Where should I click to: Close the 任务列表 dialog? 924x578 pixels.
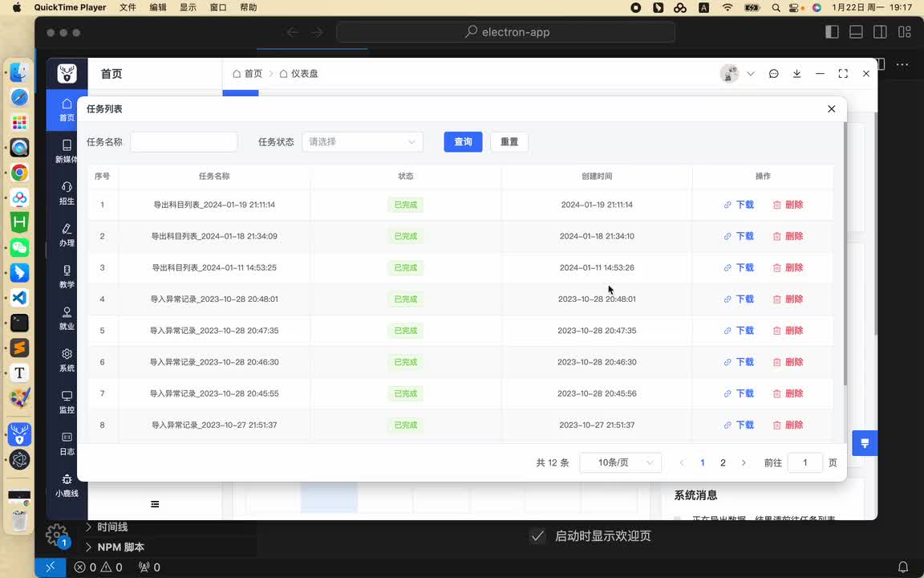(x=831, y=108)
